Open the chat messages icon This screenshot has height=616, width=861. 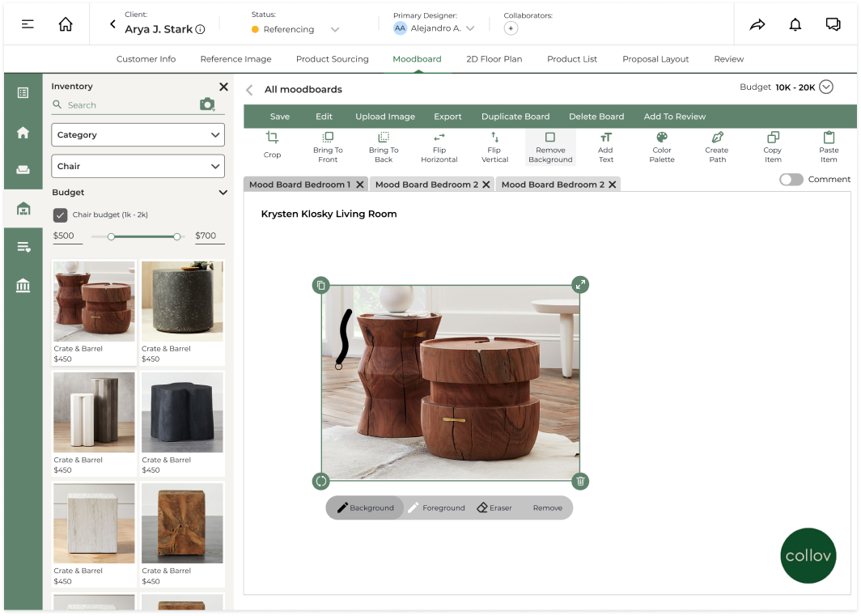click(x=833, y=24)
